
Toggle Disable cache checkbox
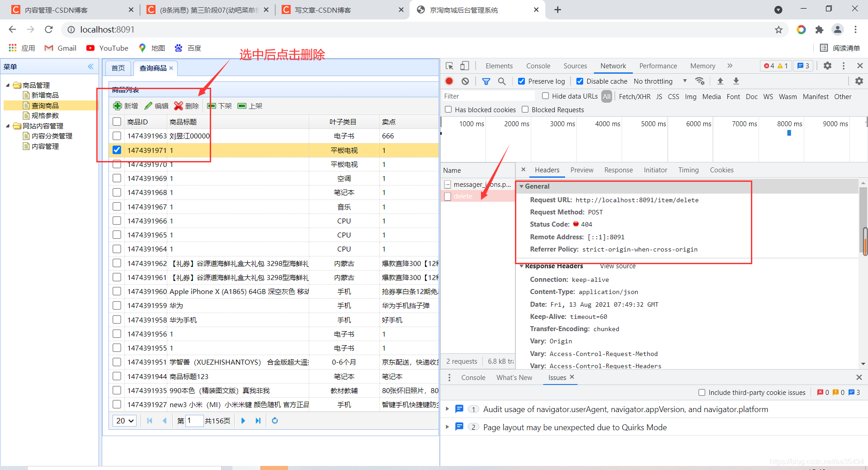580,81
